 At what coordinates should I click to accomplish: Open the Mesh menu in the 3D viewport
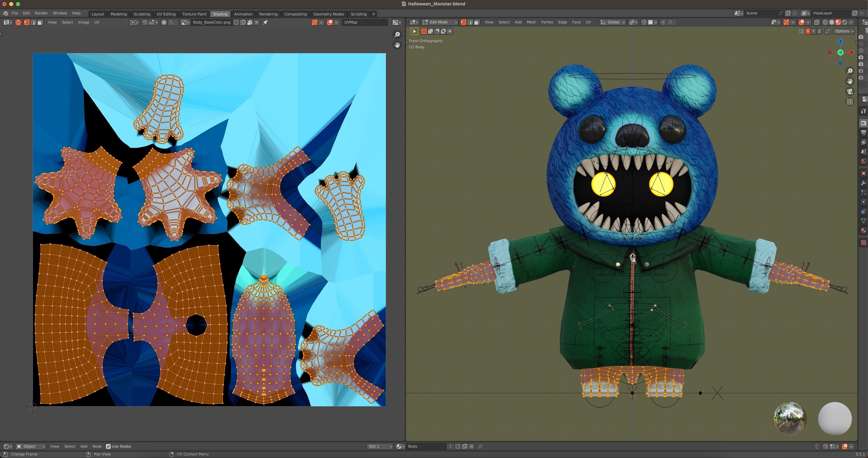pyautogui.click(x=531, y=22)
